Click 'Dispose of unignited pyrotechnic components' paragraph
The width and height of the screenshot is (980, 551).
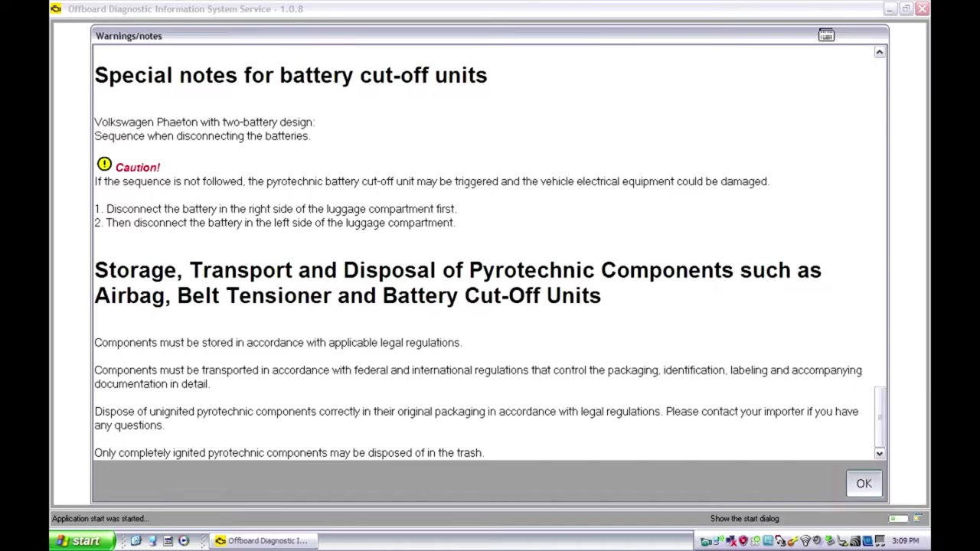(476, 419)
